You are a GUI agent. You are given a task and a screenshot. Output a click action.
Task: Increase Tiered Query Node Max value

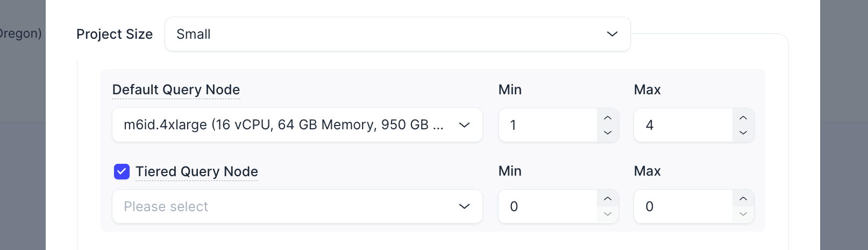point(743,199)
